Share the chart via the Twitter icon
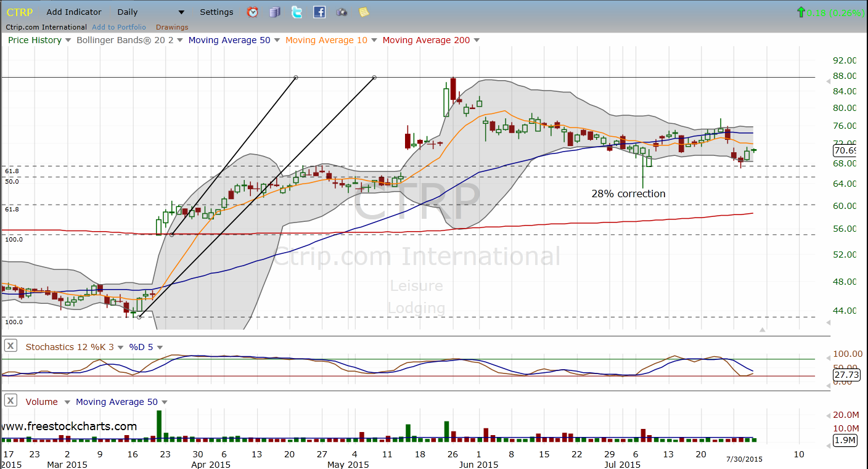The width and height of the screenshot is (868, 469). (297, 12)
